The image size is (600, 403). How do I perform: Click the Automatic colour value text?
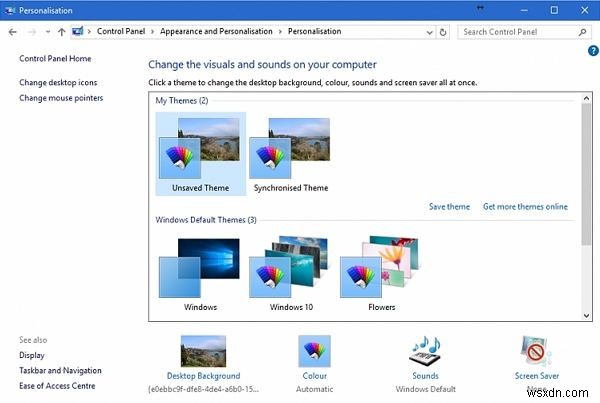tap(315, 389)
